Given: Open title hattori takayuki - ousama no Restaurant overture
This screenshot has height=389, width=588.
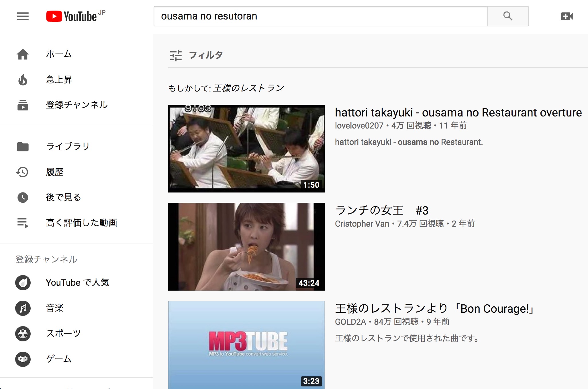Looking at the screenshot, I should pyautogui.click(x=458, y=113).
